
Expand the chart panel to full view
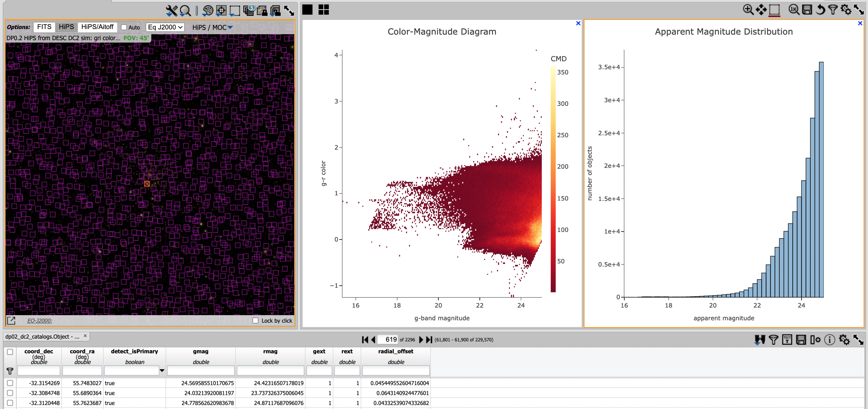[x=859, y=10]
